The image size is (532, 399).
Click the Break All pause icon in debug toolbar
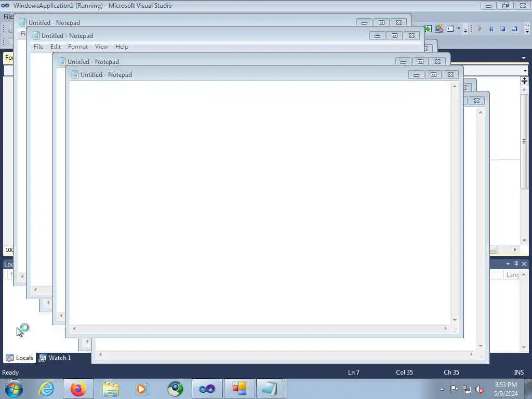(x=491, y=29)
